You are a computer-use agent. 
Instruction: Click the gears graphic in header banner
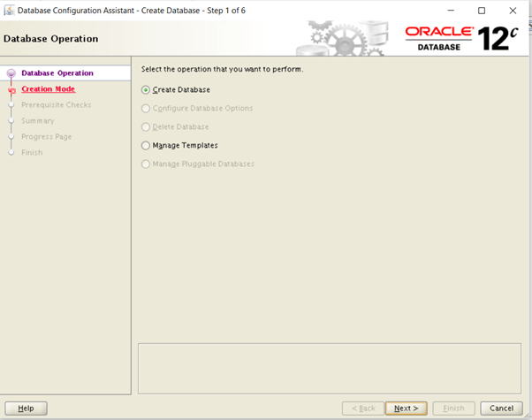point(346,38)
